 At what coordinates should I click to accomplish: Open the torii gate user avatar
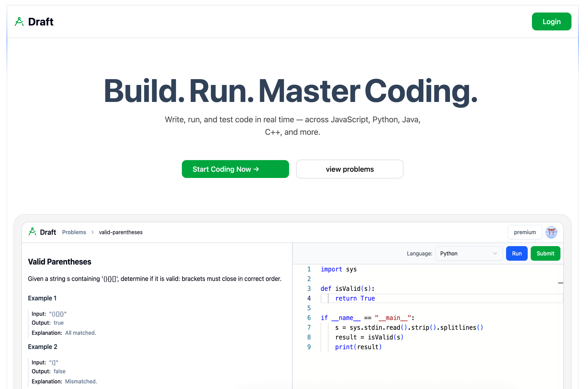[x=551, y=232]
